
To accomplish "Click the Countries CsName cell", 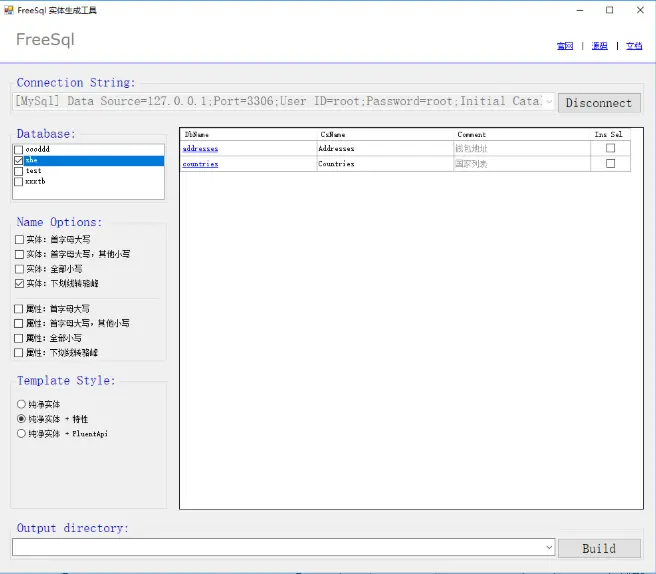I will click(x=385, y=164).
